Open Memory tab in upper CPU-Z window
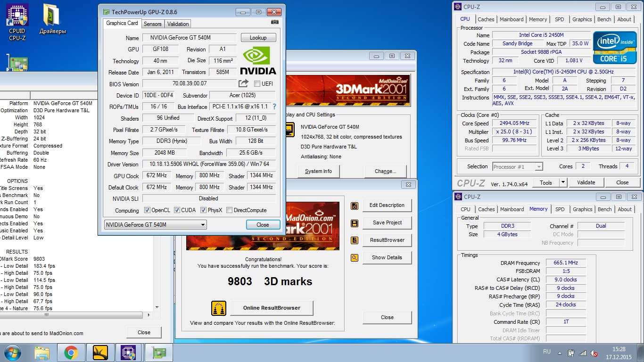The image size is (644, 362). 538,19
